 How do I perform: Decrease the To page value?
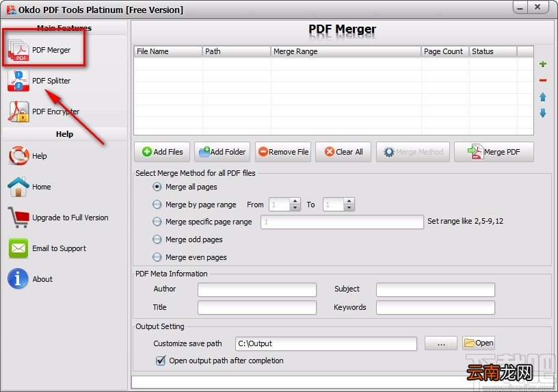349,207
